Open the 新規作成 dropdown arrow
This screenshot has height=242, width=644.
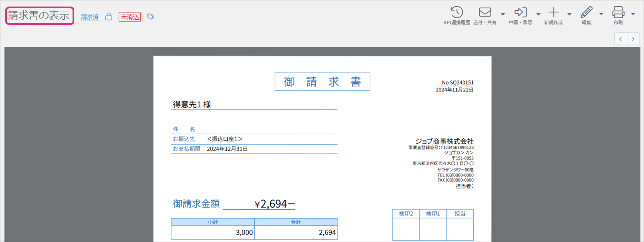(x=569, y=14)
